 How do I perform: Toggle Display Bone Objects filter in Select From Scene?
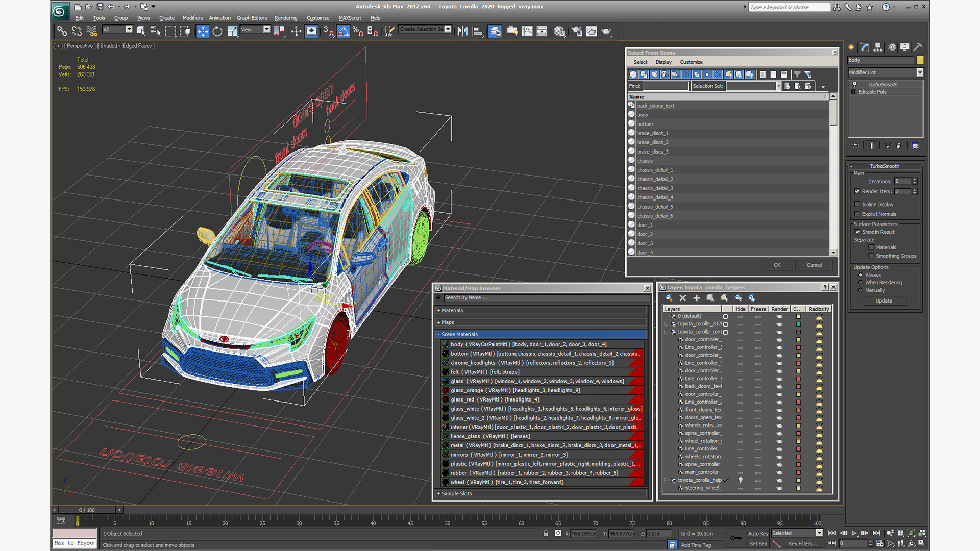tap(718, 74)
